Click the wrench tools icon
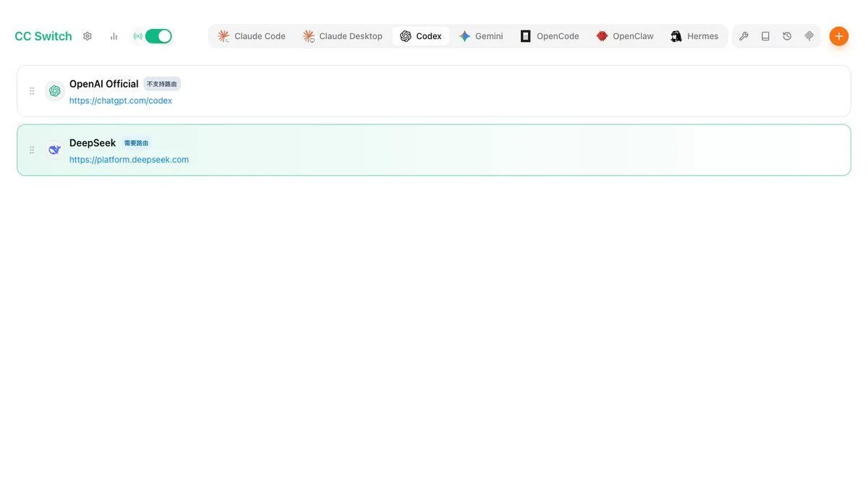This screenshot has width=868, height=488. pyautogui.click(x=744, y=36)
